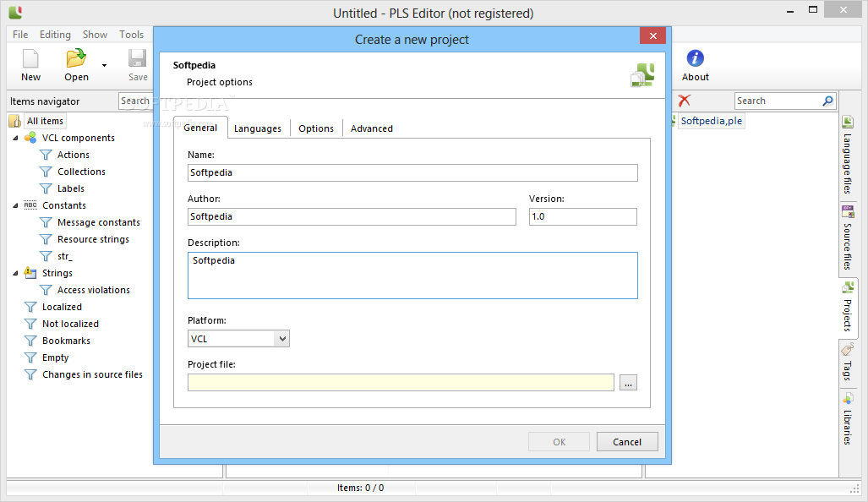This screenshot has width=868, height=502.
Task: Click the Author input field
Action: click(352, 216)
